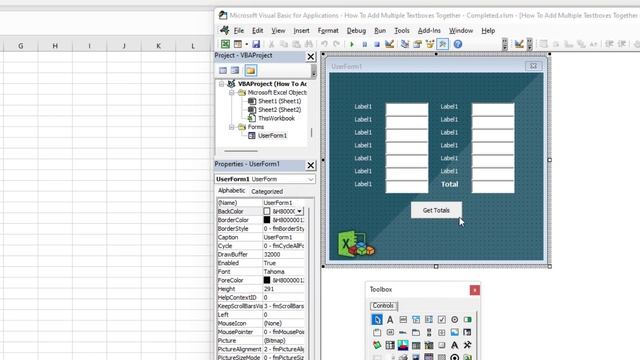Open the Format menu
The image size is (640, 360).
point(328,31)
